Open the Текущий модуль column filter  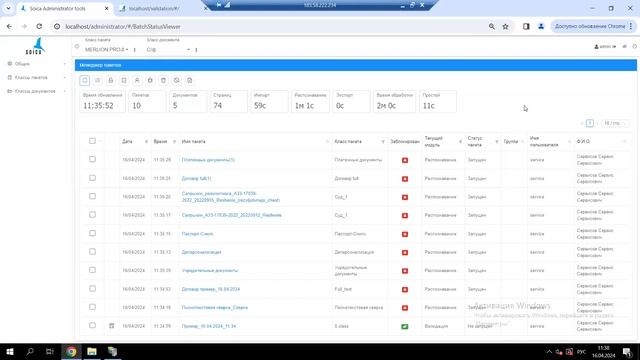460,142
